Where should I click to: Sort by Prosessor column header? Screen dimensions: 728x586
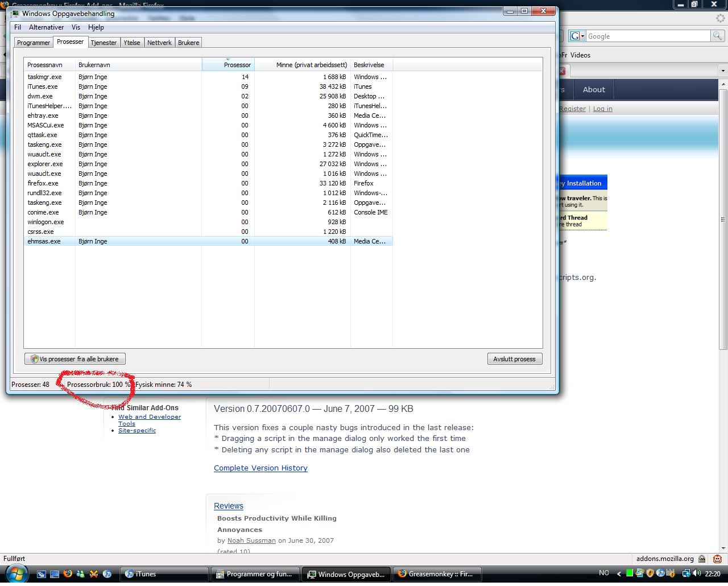(x=228, y=65)
